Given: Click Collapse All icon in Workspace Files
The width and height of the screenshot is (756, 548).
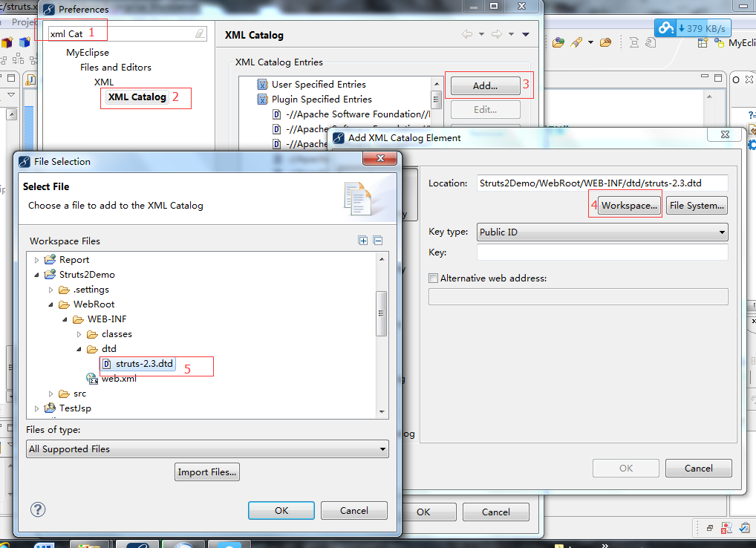Looking at the screenshot, I should point(378,241).
